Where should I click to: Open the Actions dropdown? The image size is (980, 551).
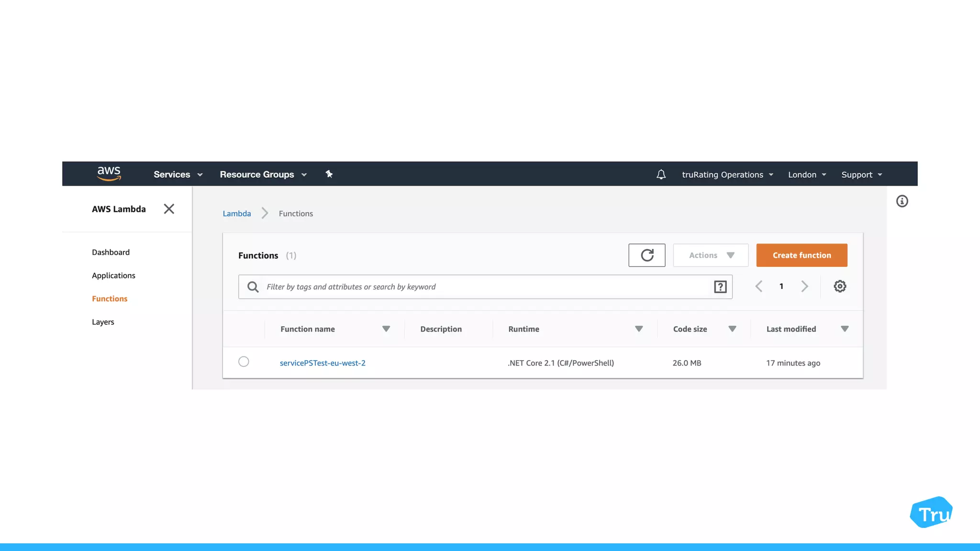tap(711, 255)
